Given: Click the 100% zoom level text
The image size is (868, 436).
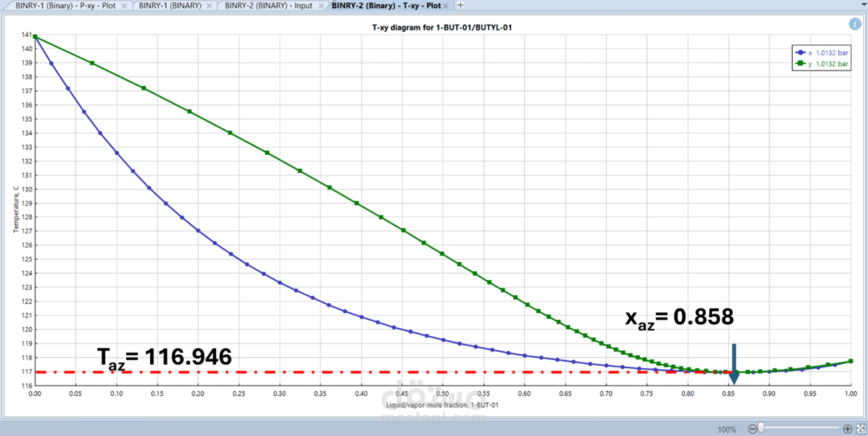Looking at the screenshot, I should click(727, 429).
